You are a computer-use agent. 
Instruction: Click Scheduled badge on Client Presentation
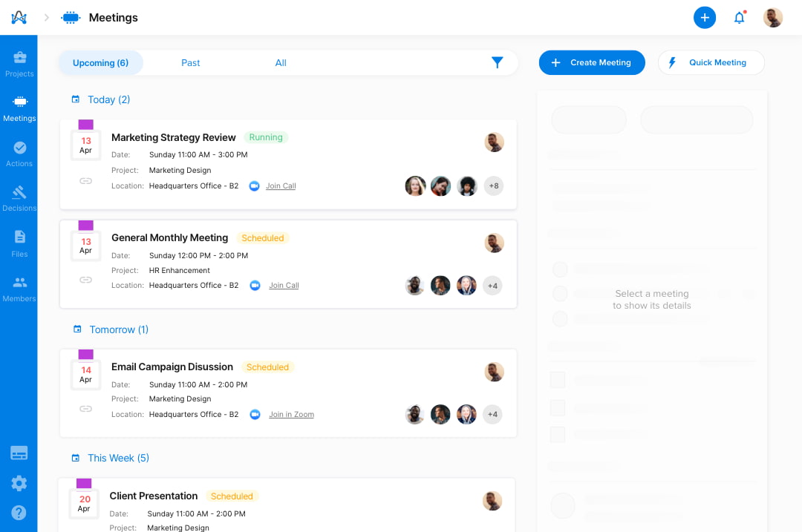coord(232,496)
